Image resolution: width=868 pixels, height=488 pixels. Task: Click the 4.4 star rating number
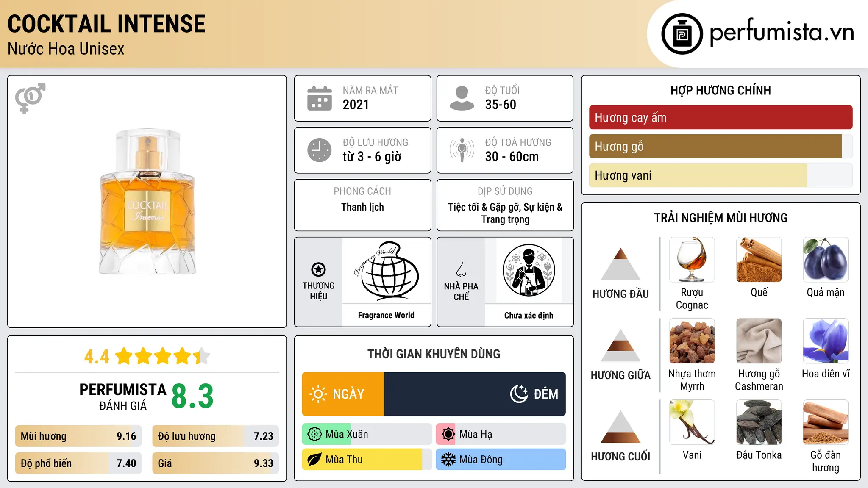tap(97, 357)
